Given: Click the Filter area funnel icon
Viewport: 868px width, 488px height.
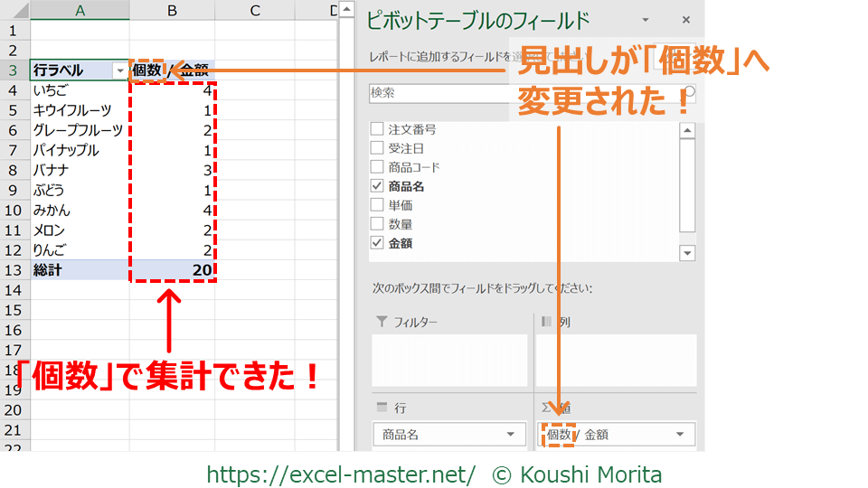Looking at the screenshot, I should coord(382,322).
